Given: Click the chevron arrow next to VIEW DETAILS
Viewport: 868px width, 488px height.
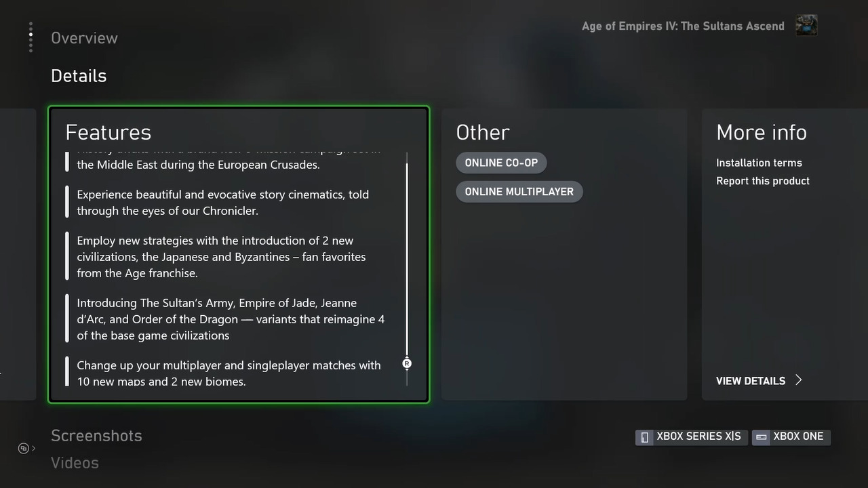Looking at the screenshot, I should point(799,380).
